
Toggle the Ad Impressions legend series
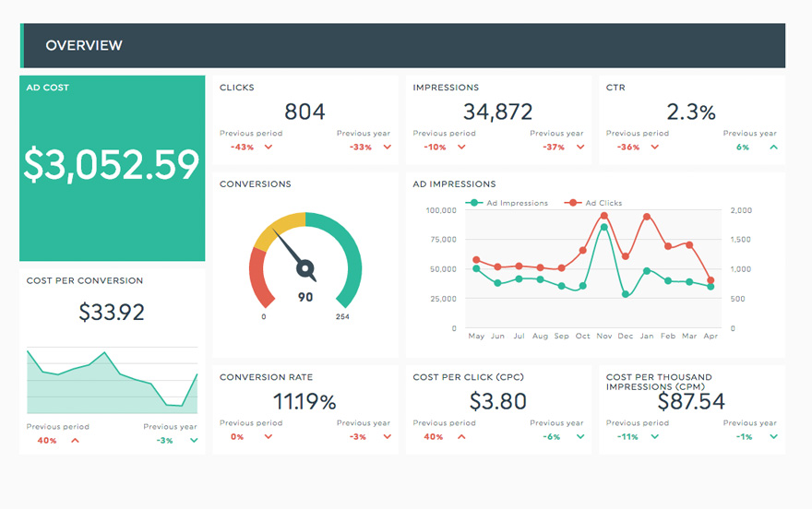pyautogui.click(x=507, y=203)
